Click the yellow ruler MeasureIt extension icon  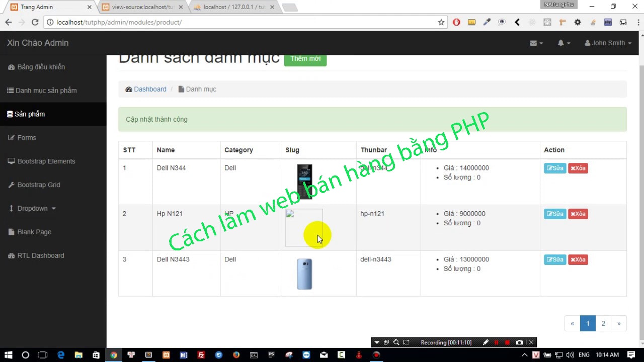(x=471, y=22)
